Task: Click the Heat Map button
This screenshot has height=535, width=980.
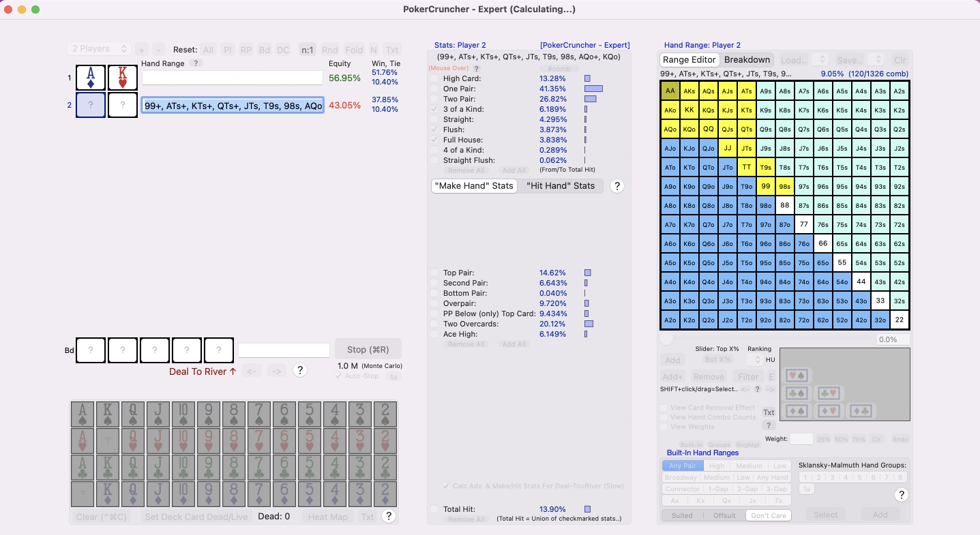Action: (328, 517)
